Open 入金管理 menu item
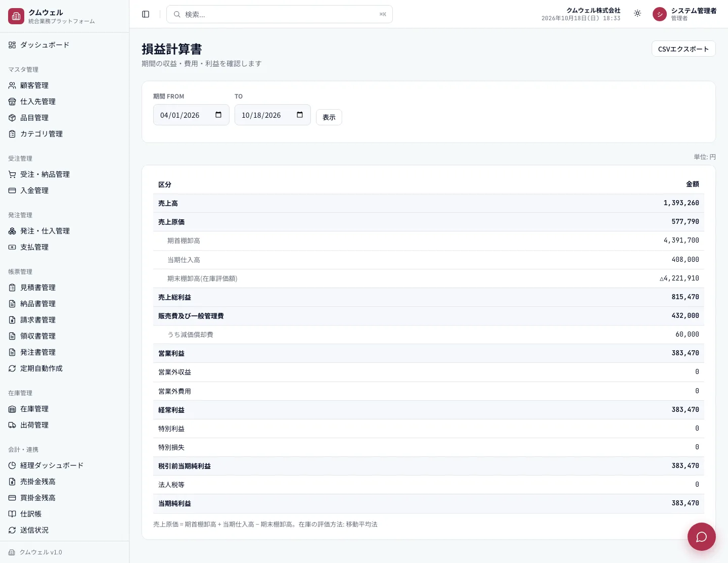 64,191
